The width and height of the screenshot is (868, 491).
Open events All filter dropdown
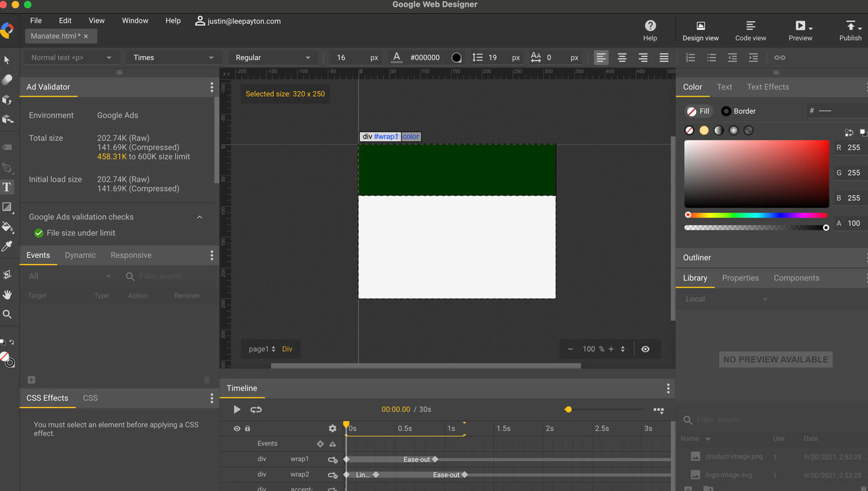(69, 276)
